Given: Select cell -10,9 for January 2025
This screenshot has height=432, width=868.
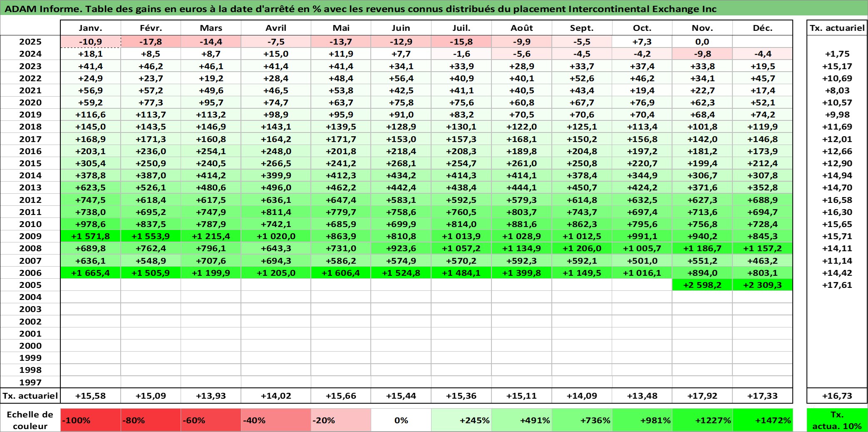Looking at the screenshot, I should click(91, 42).
